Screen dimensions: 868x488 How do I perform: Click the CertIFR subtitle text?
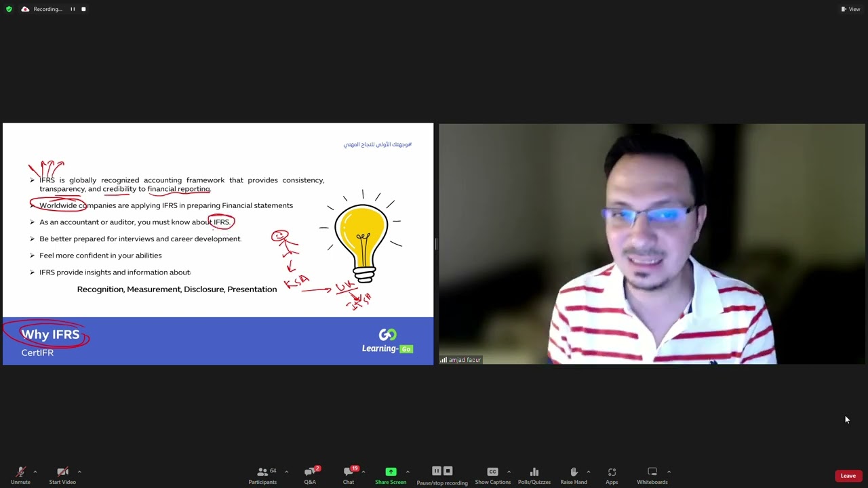click(x=37, y=352)
